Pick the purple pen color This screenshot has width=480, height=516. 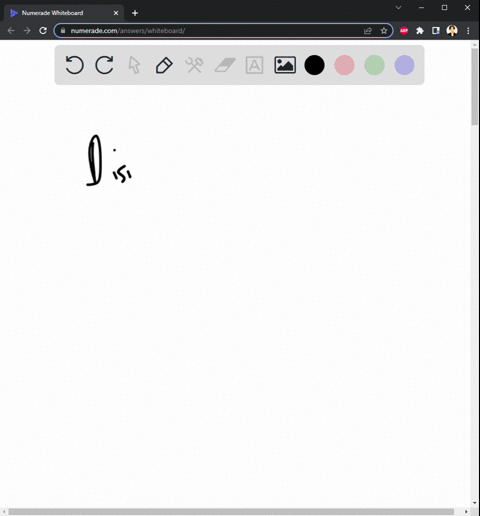tap(404, 65)
